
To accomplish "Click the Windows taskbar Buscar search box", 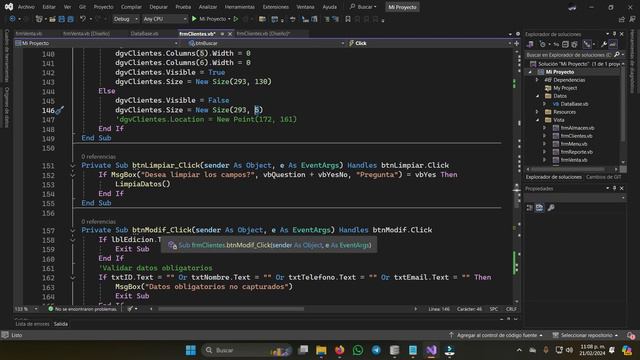I will click(246, 350).
